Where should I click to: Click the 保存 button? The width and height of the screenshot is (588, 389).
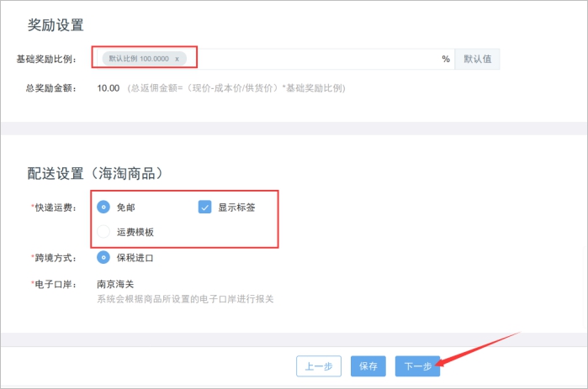[x=368, y=366]
